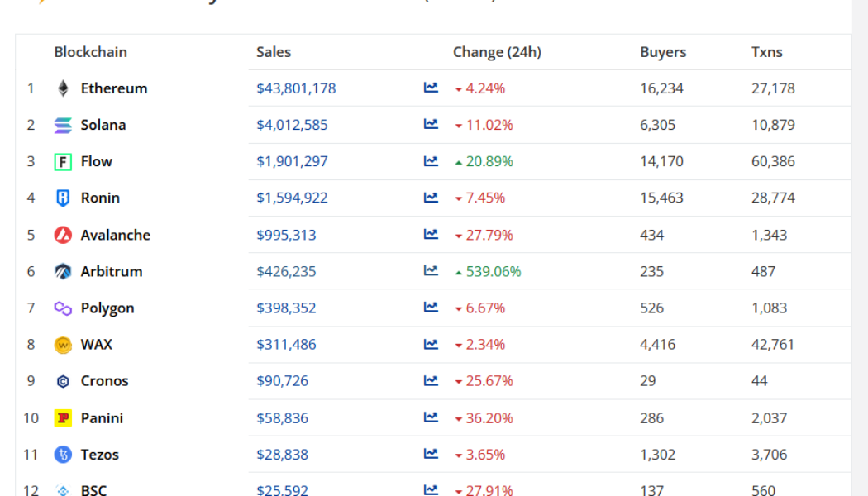
Task: Select the BSC blockchain icon
Action: (63, 490)
